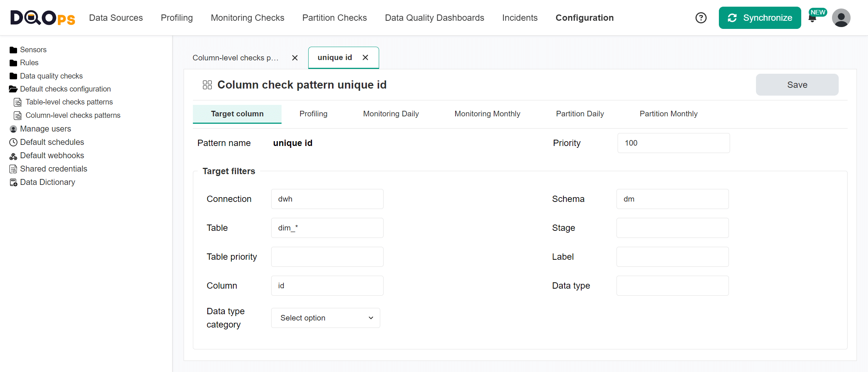
Task: Select the Table-level checks patterns icon
Action: coord(18,102)
